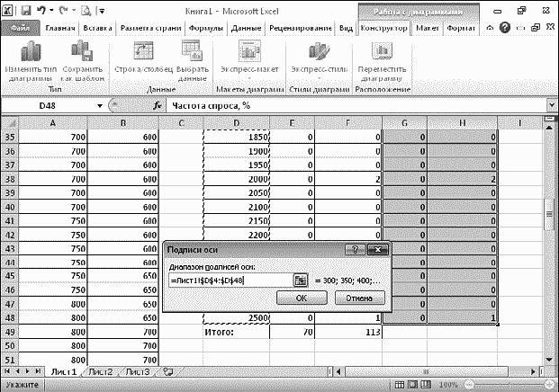Image resolution: width=559 pixels, height=392 pixels.
Task: Select sheet tab Лист1
Action: coord(64,371)
